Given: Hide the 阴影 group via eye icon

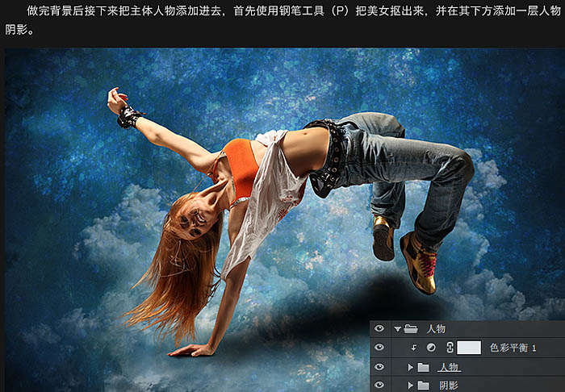Looking at the screenshot, I should (x=379, y=385).
